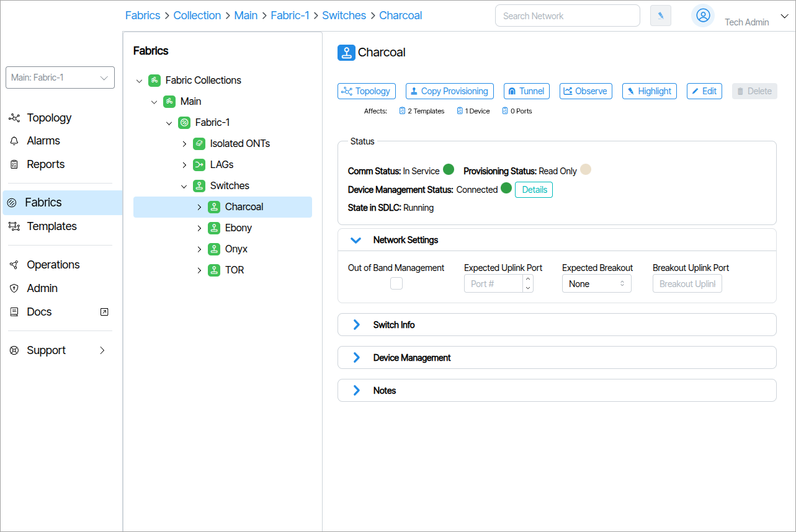Click the Topology button for Charcoal
796x532 pixels.
point(367,91)
